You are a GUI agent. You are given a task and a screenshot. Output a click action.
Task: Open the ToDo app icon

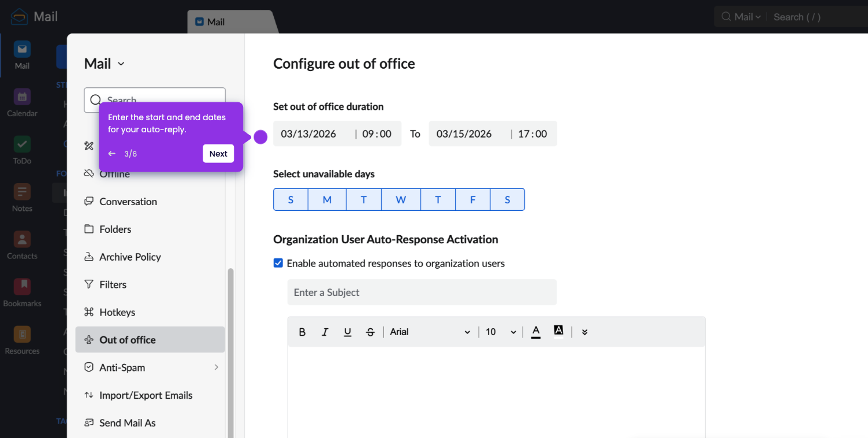(22, 144)
